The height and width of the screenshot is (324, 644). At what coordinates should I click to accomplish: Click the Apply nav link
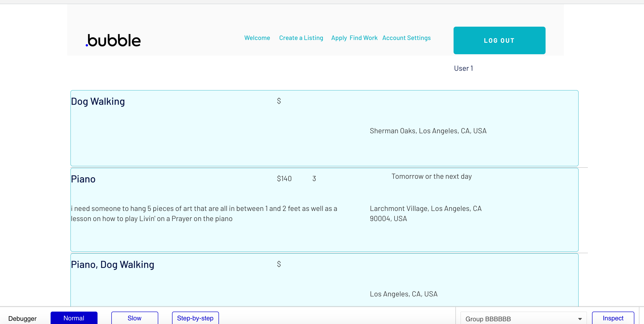339,38
